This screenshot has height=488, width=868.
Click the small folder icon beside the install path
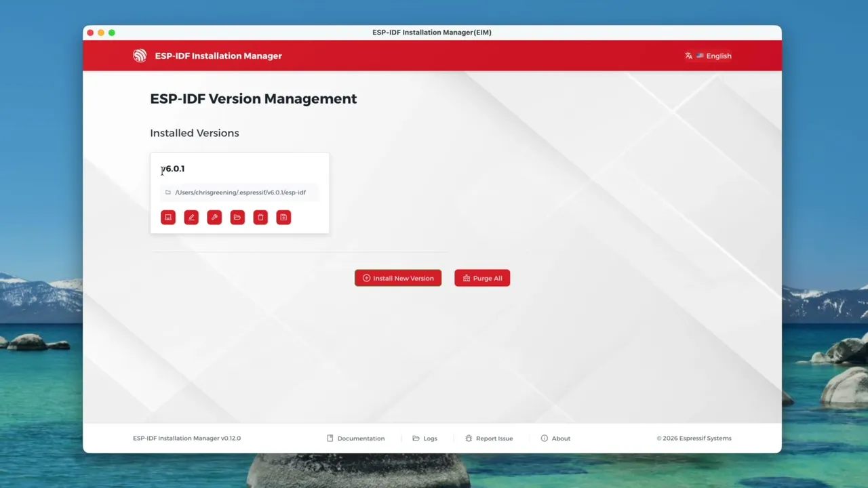tap(168, 192)
